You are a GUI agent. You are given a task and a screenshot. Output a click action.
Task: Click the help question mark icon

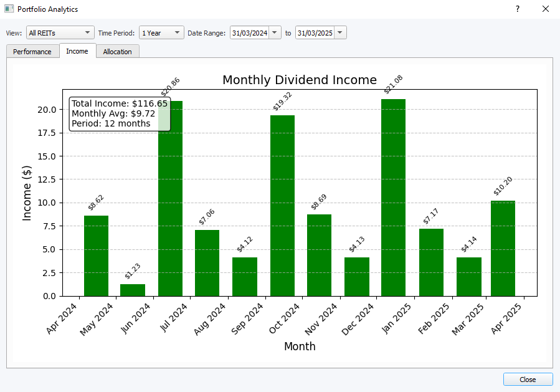[x=516, y=9]
